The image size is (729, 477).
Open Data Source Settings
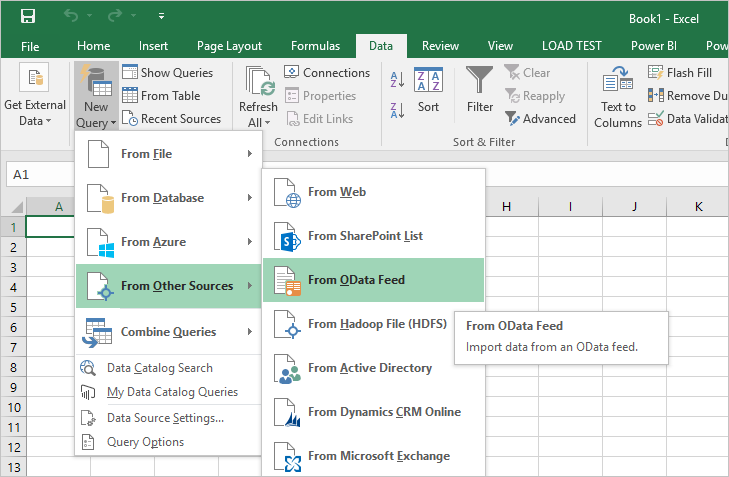click(x=168, y=418)
